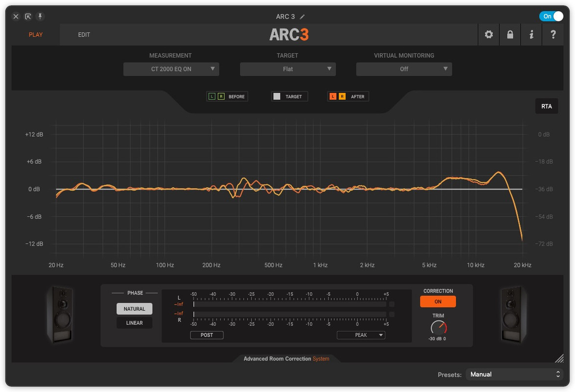The width and height of the screenshot is (575, 392).
Task: Toggle Before left channel L curve
Action: (x=212, y=97)
